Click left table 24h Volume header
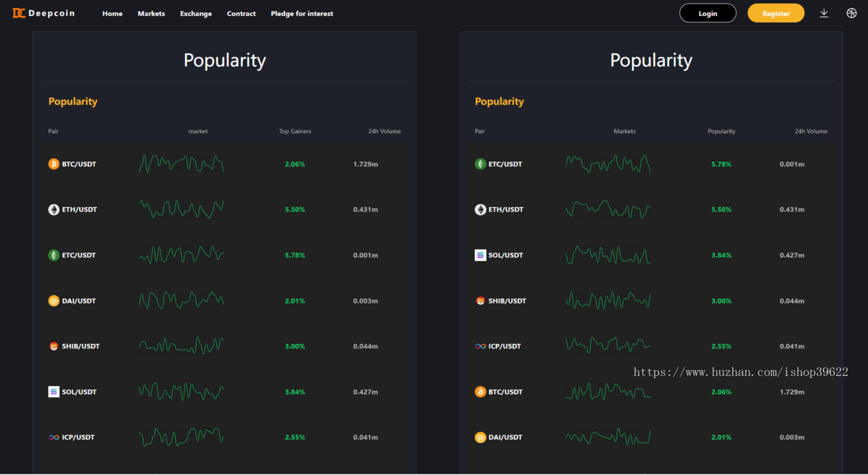Screen dimensions: 868x475 pyautogui.click(x=384, y=132)
